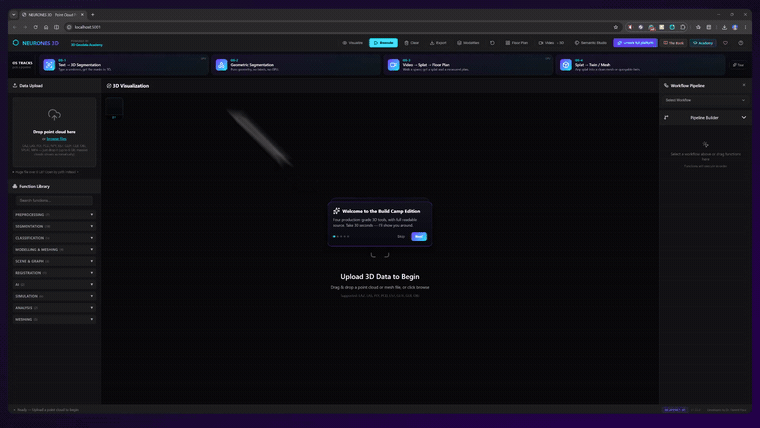This screenshot has height=428, width=760.
Task: Close the Workflow Pipeline panel
Action: 744,85
